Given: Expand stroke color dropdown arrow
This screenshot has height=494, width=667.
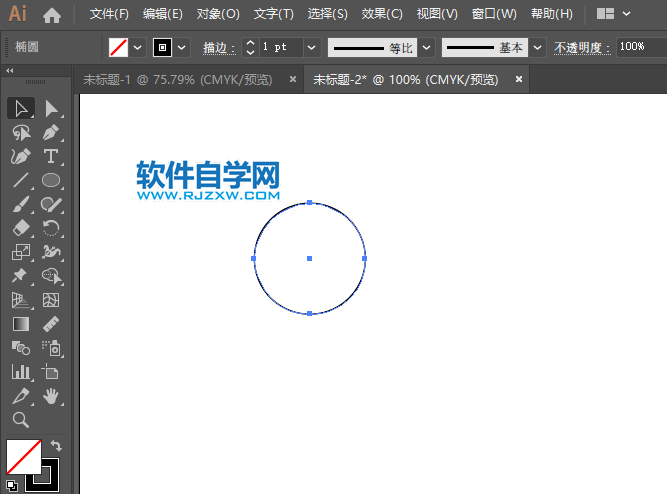Looking at the screenshot, I should click(x=182, y=47).
